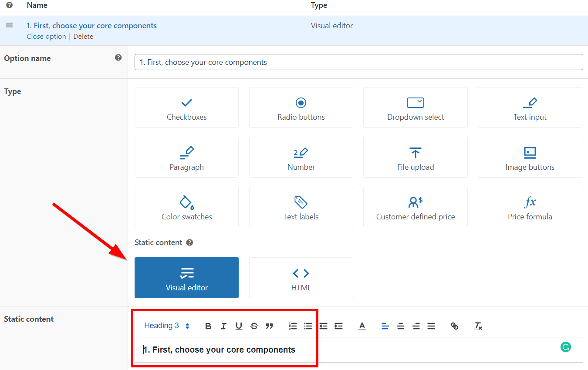Choose the Radio buttons option type
The image size is (588, 370).
pyautogui.click(x=301, y=108)
